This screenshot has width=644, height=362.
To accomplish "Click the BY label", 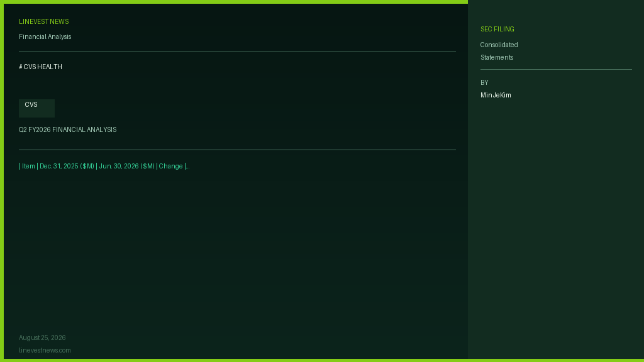I will (x=484, y=82).
